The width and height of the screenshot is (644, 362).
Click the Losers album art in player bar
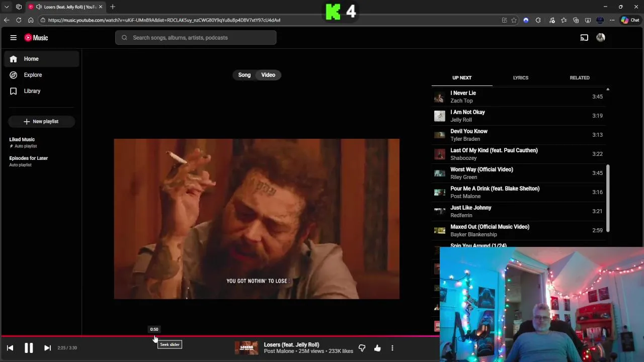click(x=247, y=348)
